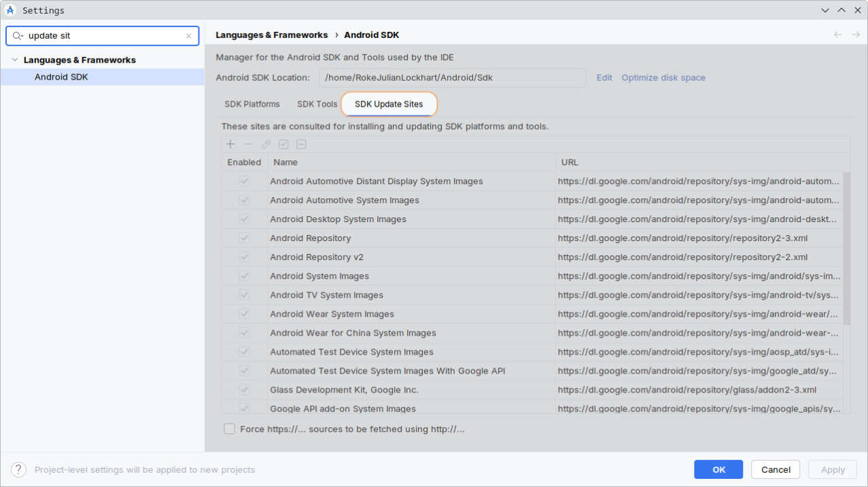Click the select all sites icon
Viewport: 868px width, 487px height.
283,144
